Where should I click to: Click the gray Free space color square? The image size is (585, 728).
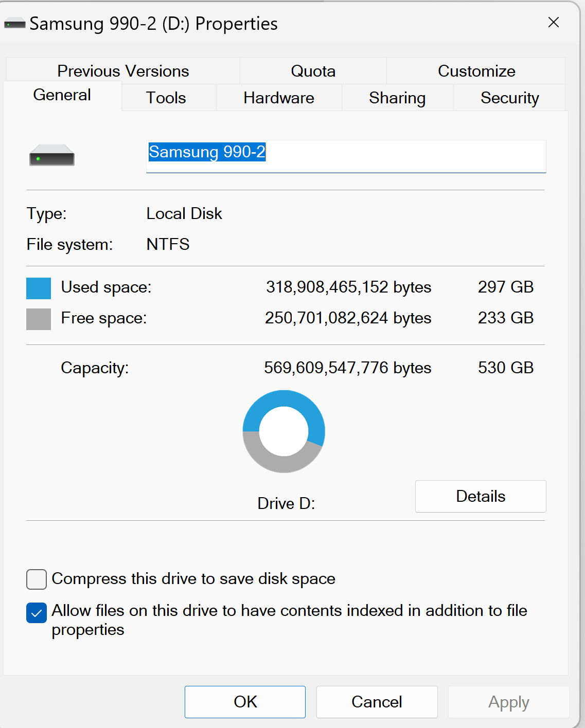(x=39, y=319)
